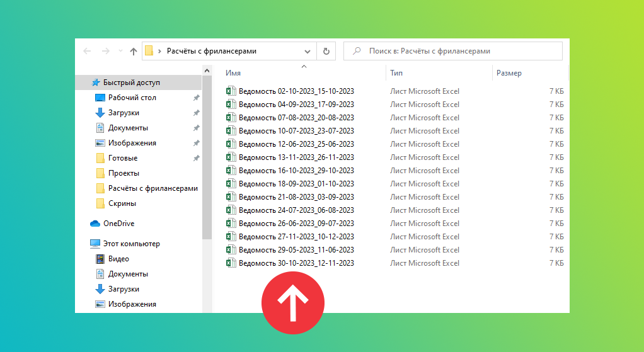Open Рабочий стол under quick access
Viewport: 644px width, 352px height.
[x=132, y=98]
